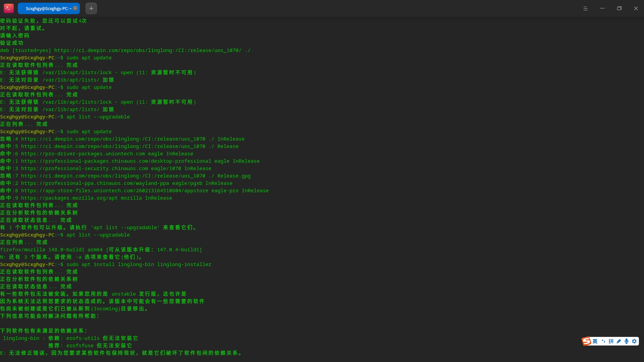
Task: Click the "firefox/mozilla 148.0~build1 arm64" line
Action: point(101,250)
